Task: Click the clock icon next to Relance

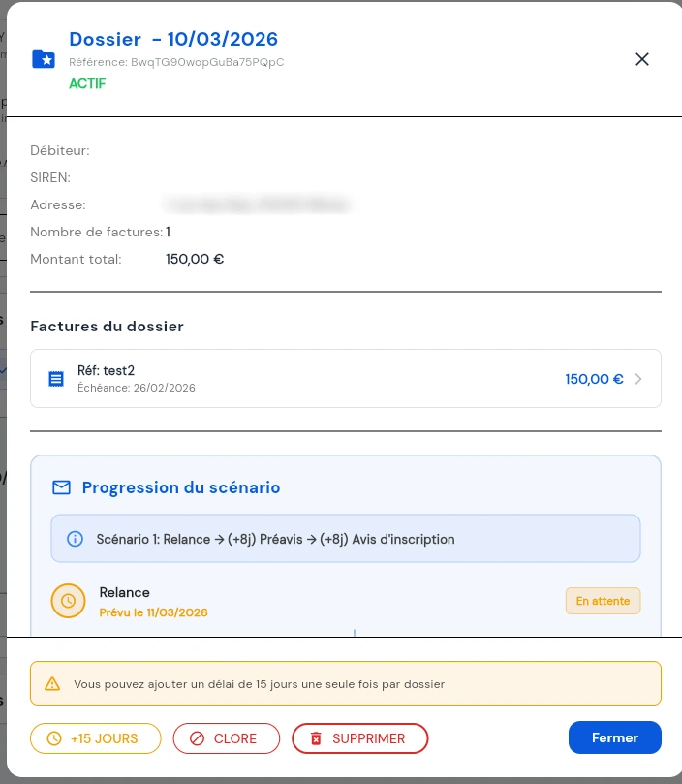Action: coord(69,601)
